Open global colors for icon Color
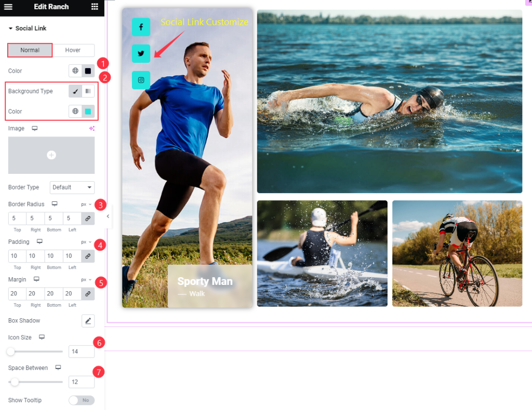The image size is (532, 410). [x=75, y=71]
